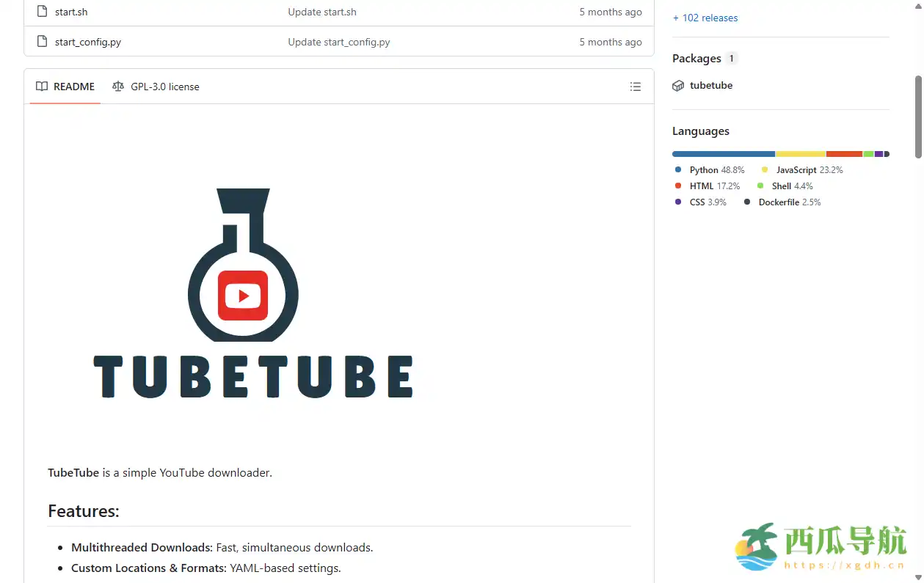
Task: Click the package box icon beside tubetube
Action: point(677,85)
